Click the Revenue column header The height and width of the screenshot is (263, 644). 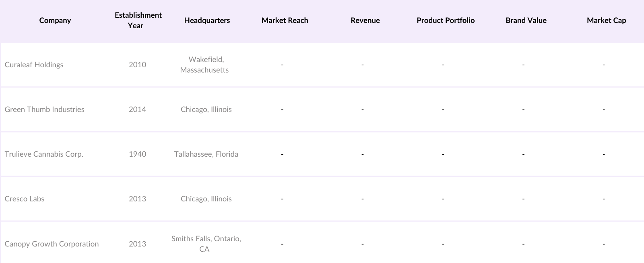pos(365,21)
